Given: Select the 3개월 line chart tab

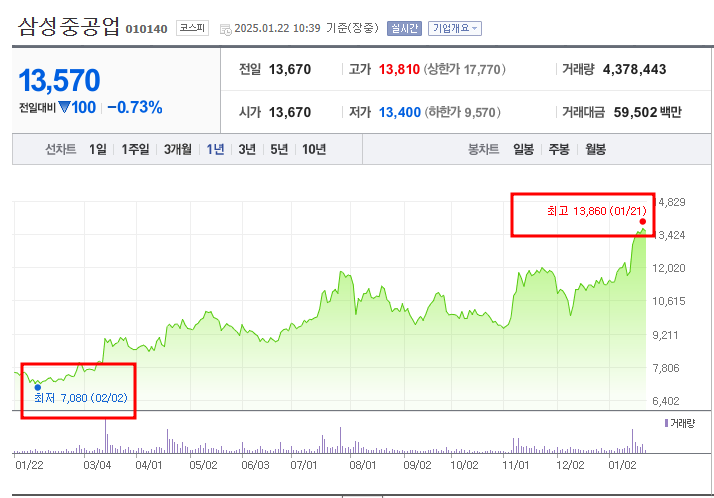Looking at the screenshot, I should coord(178,149).
